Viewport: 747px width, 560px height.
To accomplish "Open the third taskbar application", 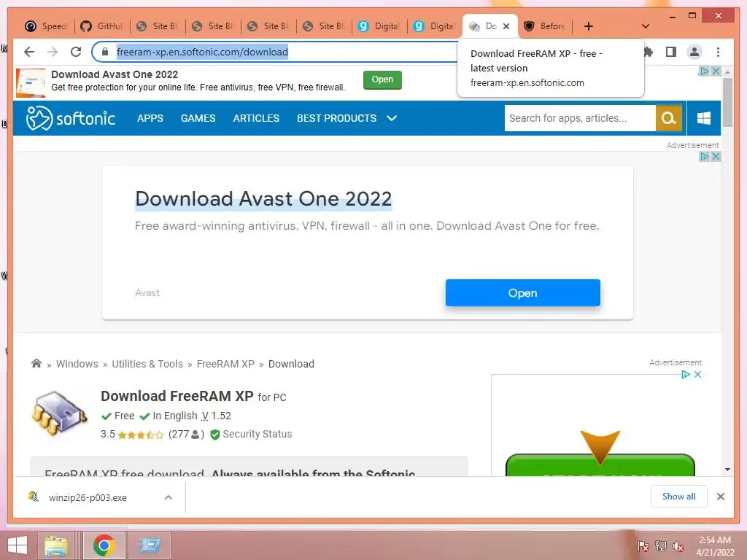I will click(149, 545).
